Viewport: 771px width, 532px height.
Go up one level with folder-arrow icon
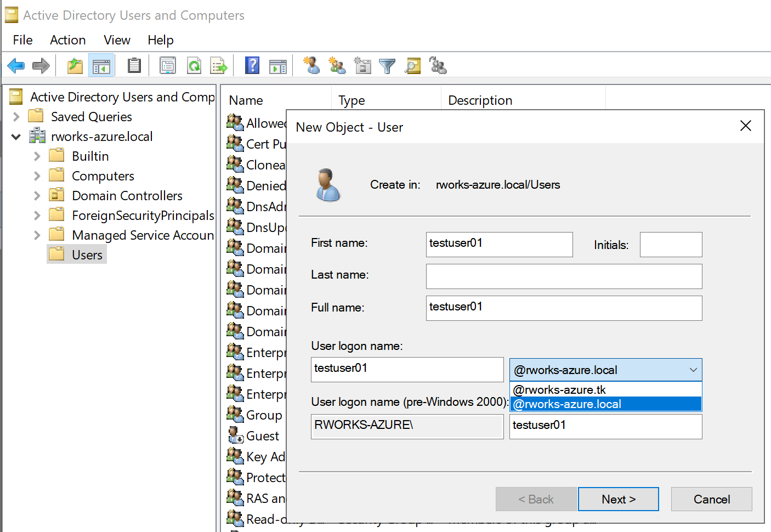tap(75, 66)
